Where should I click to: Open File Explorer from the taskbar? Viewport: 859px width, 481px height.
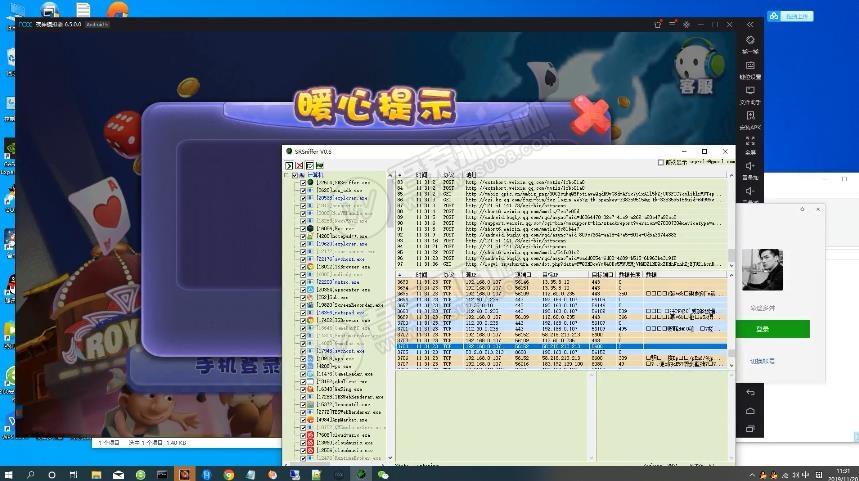click(96, 474)
